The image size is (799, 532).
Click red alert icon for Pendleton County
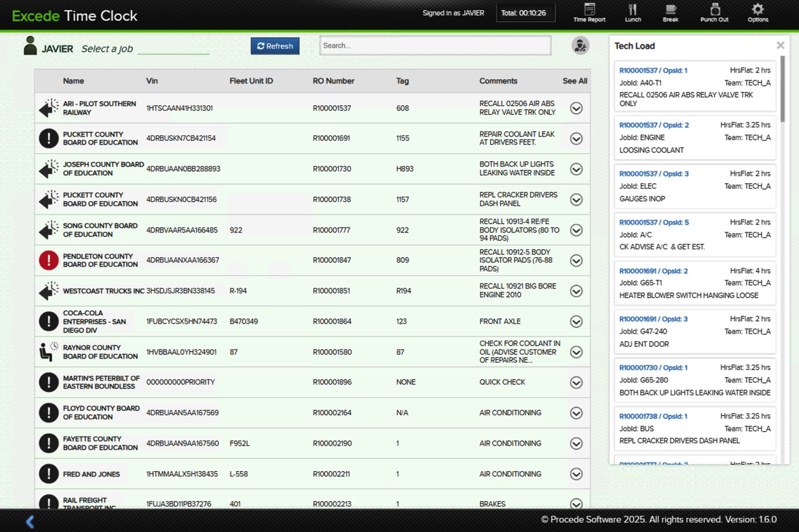(x=49, y=260)
